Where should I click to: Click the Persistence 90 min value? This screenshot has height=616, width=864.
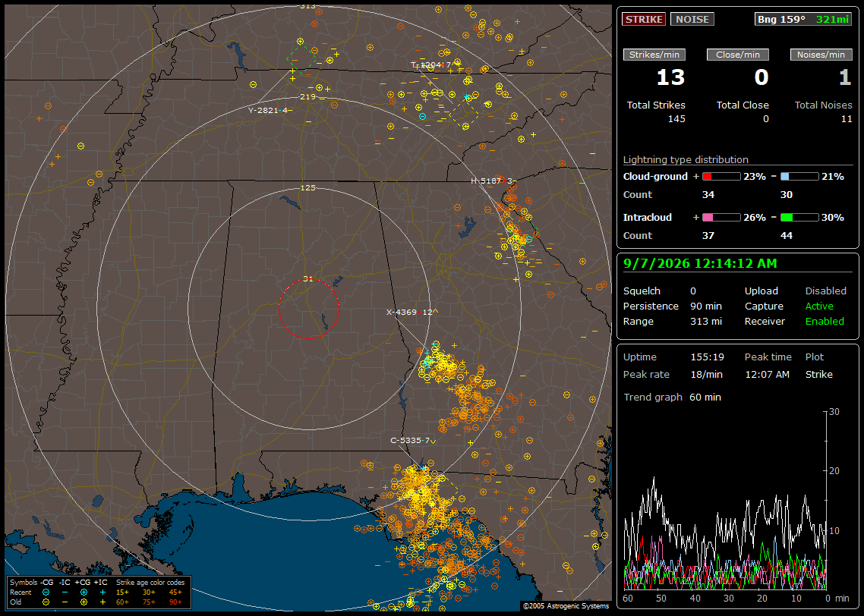[706, 306]
